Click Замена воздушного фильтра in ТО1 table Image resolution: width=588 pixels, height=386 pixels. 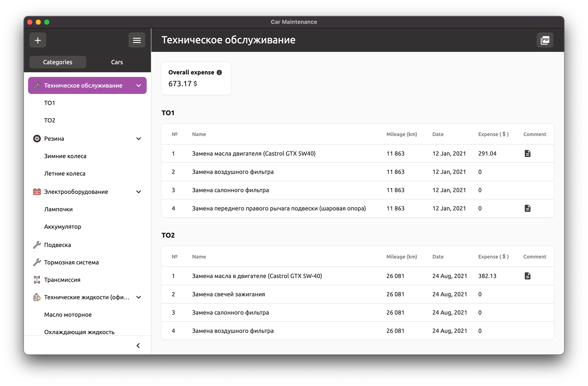pos(233,172)
